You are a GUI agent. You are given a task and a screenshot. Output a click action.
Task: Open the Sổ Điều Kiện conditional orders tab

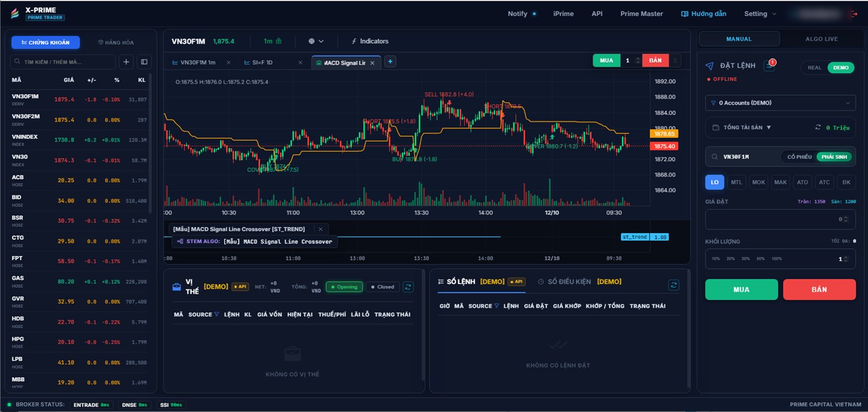(579, 282)
